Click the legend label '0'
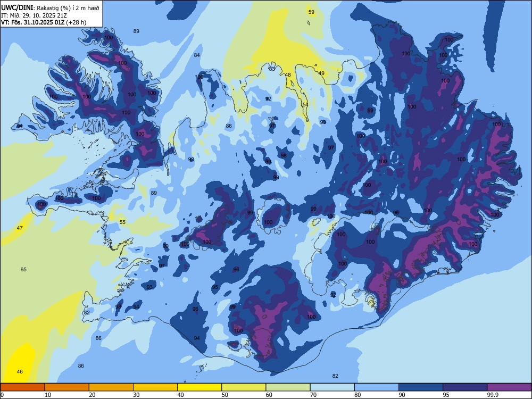 [x=2, y=395]
